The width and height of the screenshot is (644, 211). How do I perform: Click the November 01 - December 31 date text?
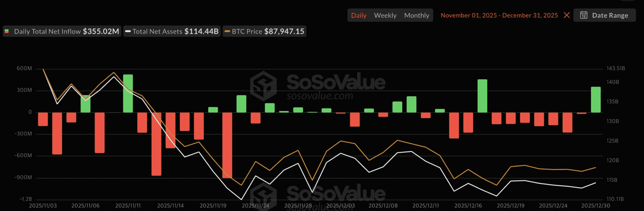coord(499,15)
